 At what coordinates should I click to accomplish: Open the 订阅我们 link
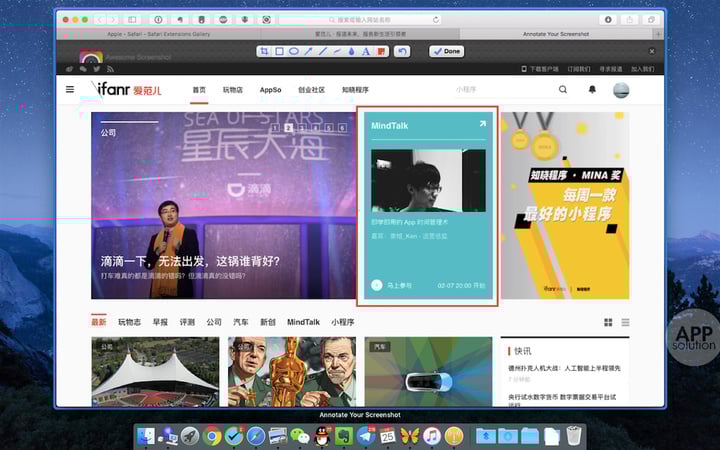click(x=579, y=69)
